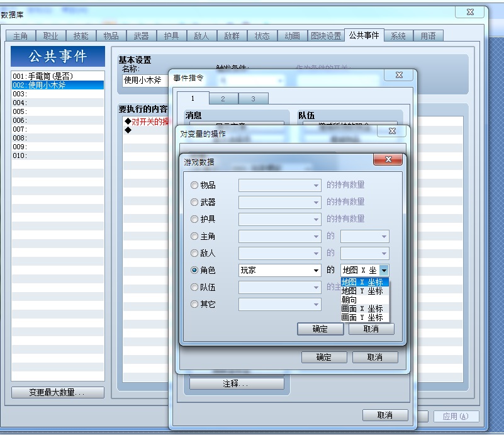The image size is (504, 435).
Task: Open the 物品 item dropdown
Action: (x=279, y=185)
